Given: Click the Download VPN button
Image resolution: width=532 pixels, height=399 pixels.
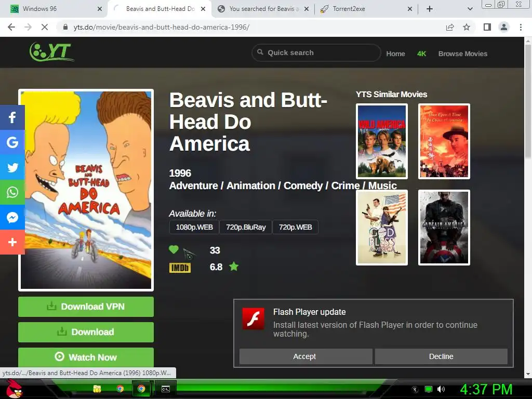Looking at the screenshot, I should coord(86,307).
